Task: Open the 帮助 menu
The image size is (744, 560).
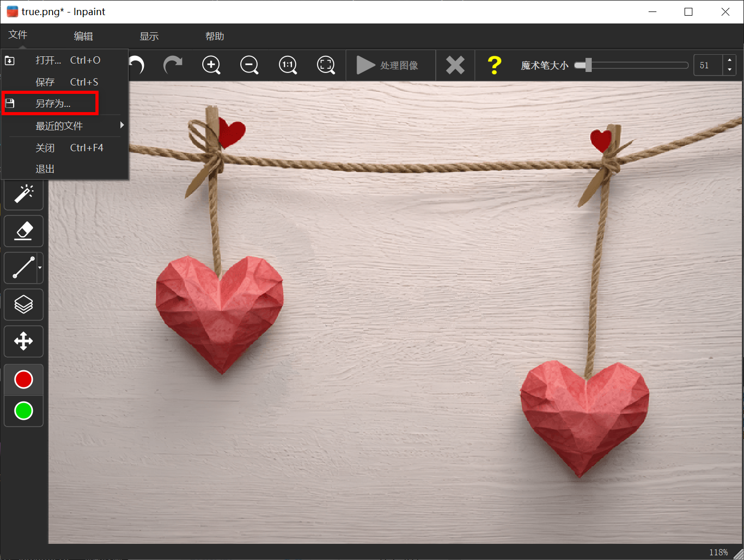Action: [215, 36]
